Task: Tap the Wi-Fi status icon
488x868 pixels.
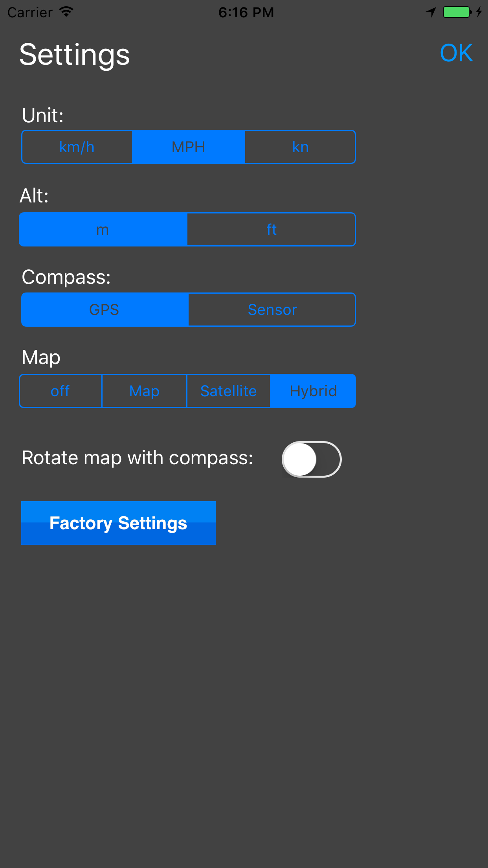Action: coord(67,12)
